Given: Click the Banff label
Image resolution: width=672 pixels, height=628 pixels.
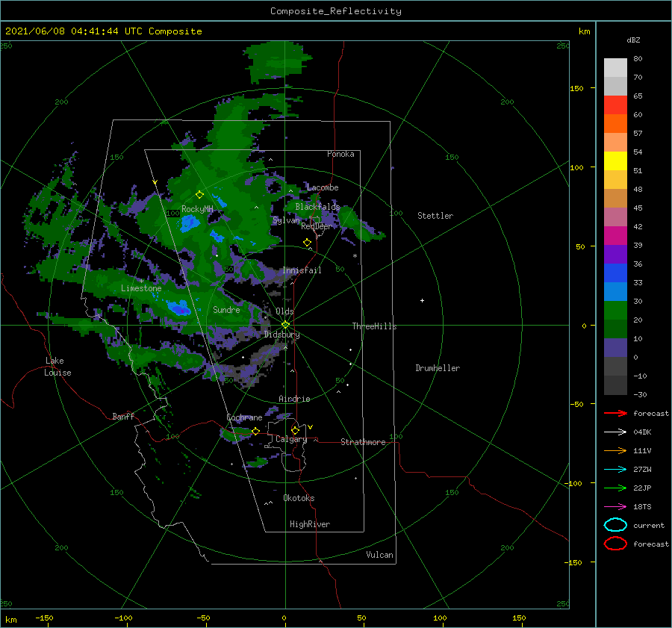Looking at the screenshot, I should pos(123,416).
